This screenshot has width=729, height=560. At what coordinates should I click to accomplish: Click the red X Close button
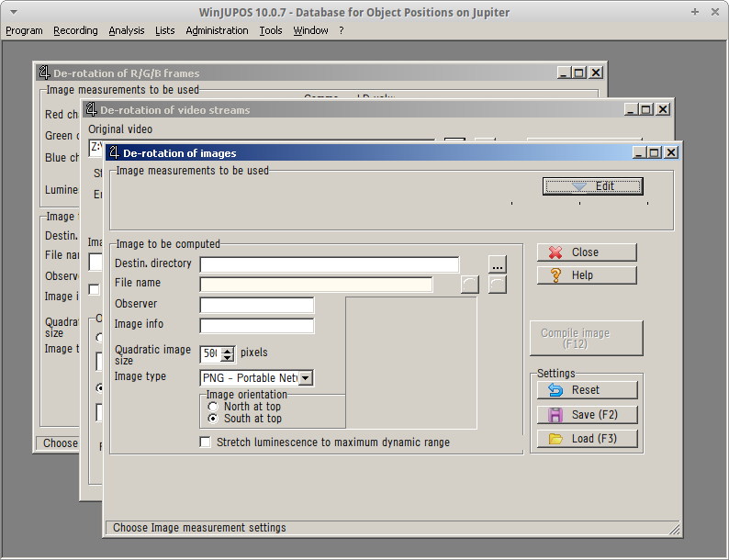(x=587, y=252)
